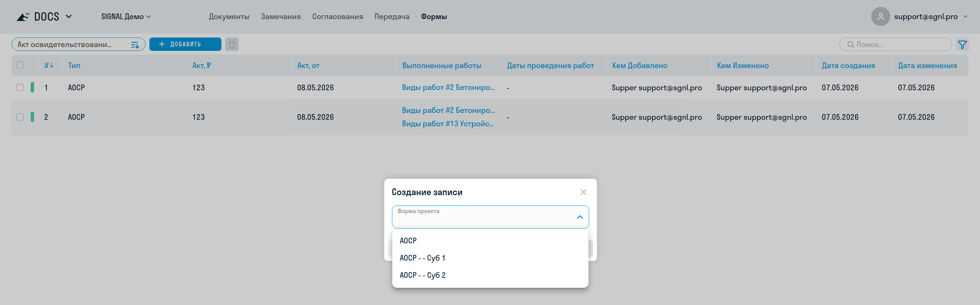Select the АОСР - - Суб 2 option

coord(490,275)
